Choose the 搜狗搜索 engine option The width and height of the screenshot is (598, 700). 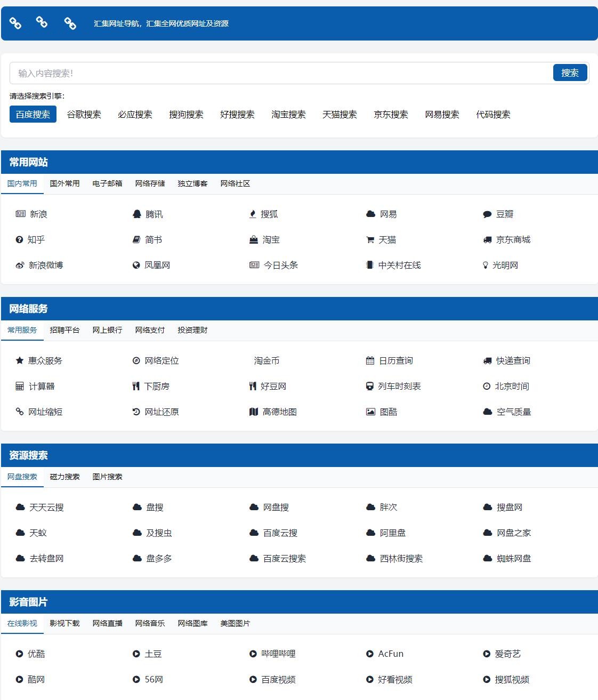point(187,114)
